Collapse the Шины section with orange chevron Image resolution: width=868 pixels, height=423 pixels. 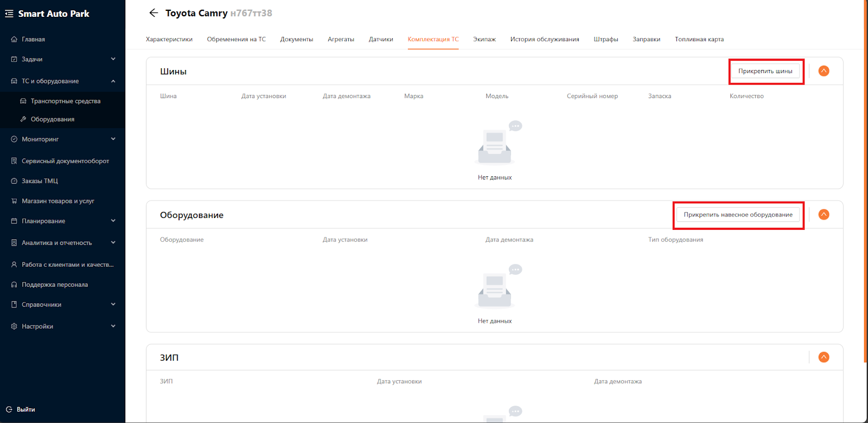tap(824, 71)
